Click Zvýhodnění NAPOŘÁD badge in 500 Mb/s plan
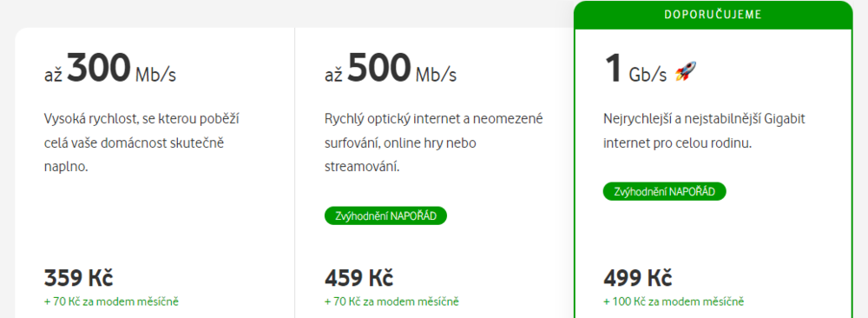 [x=385, y=216]
